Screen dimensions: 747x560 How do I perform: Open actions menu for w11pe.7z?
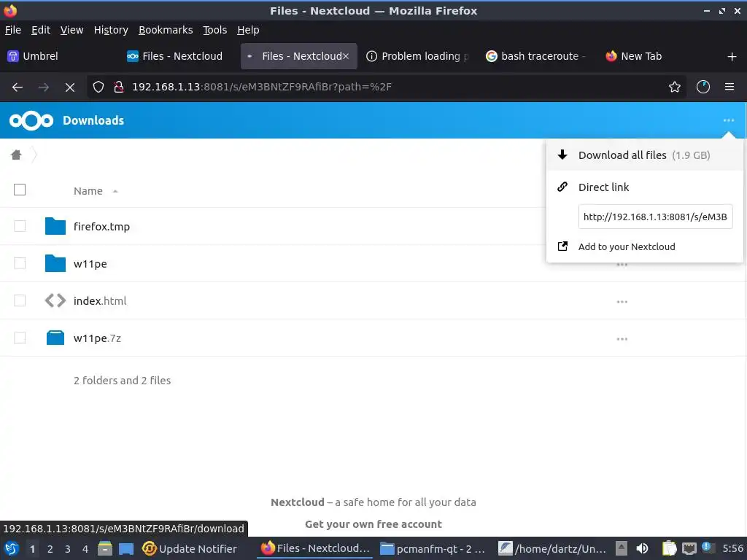(x=622, y=338)
